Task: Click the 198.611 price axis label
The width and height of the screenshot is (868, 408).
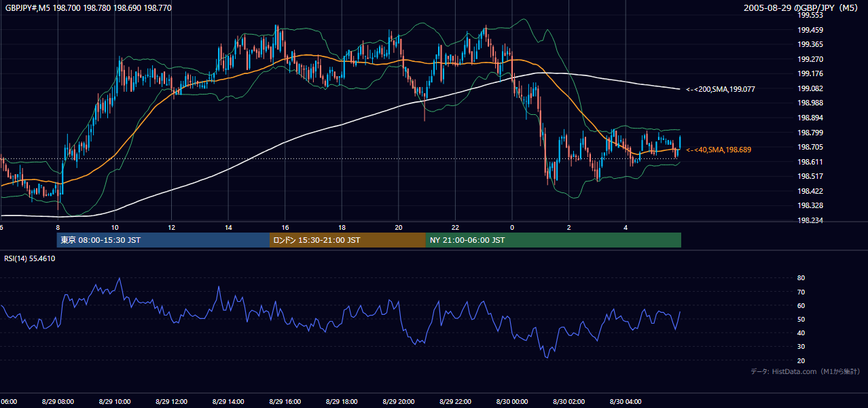Action: click(x=810, y=162)
